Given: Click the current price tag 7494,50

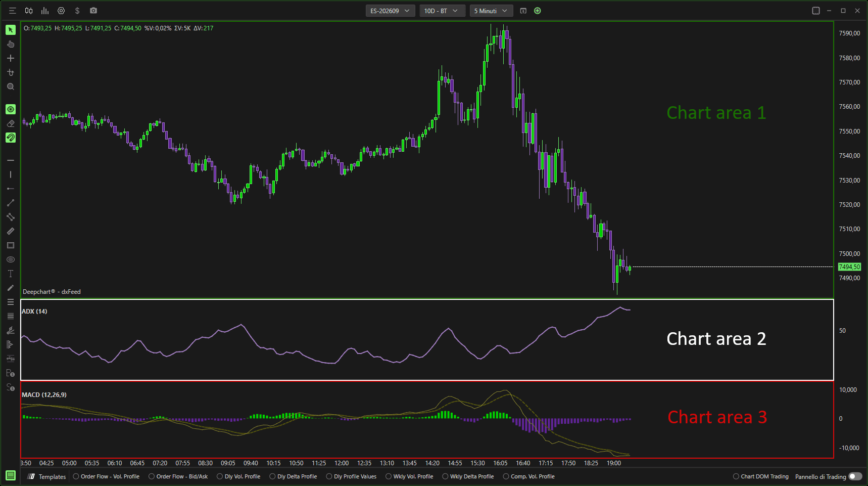Looking at the screenshot, I should point(849,267).
